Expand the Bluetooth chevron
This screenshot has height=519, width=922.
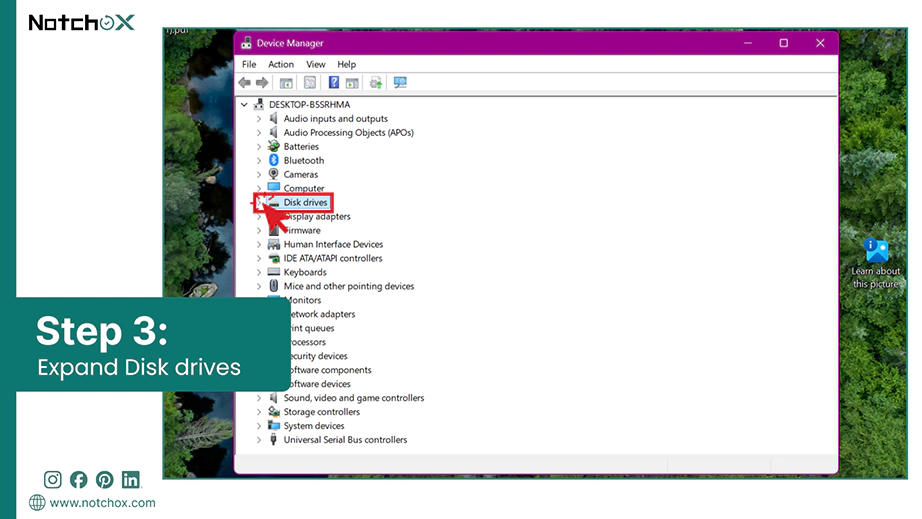(259, 160)
